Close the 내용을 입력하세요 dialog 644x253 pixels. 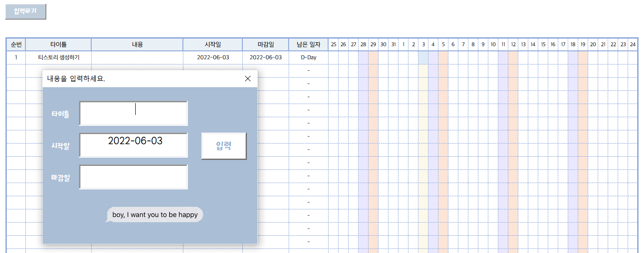(248, 79)
